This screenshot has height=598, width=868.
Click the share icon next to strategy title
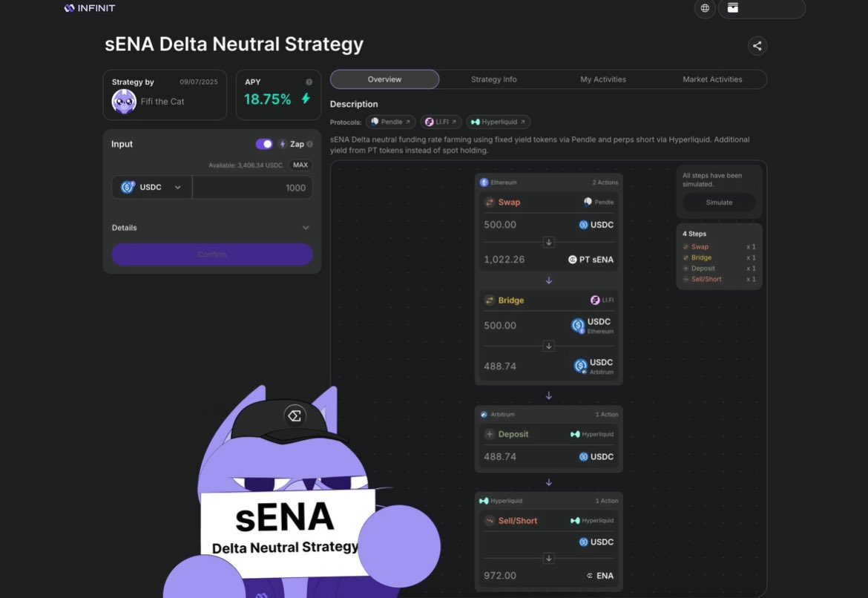(757, 45)
